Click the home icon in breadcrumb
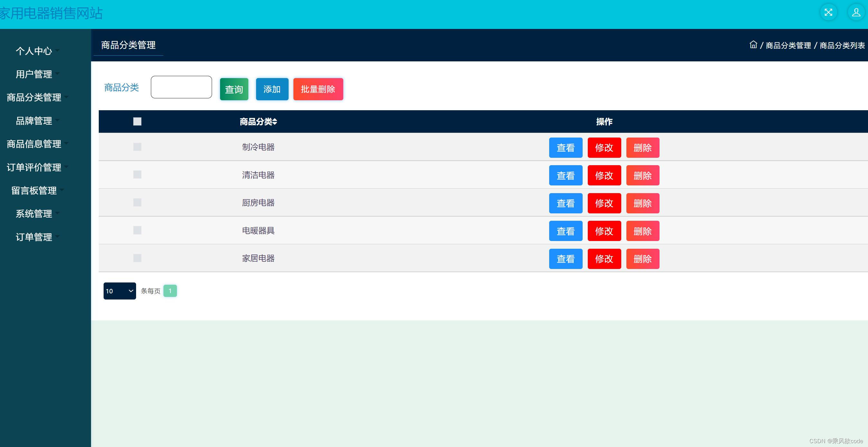The width and height of the screenshot is (868, 447). click(753, 45)
